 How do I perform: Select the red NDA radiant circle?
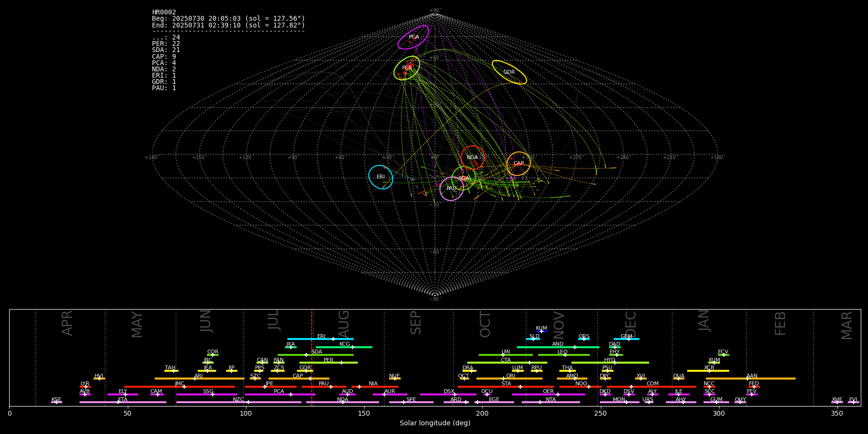pos(473,158)
